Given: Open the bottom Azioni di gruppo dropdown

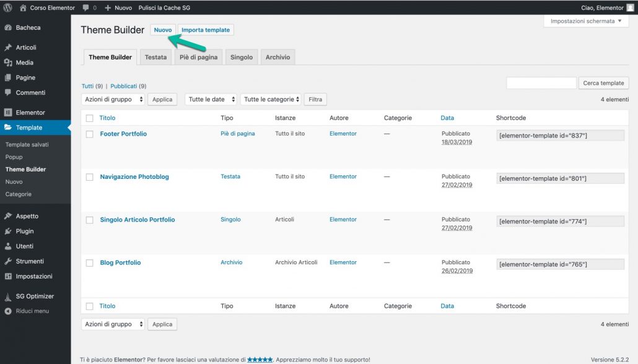Looking at the screenshot, I should pyautogui.click(x=113, y=324).
